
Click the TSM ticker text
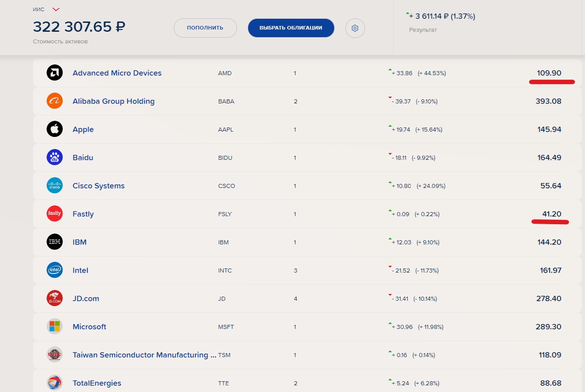click(224, 355)
